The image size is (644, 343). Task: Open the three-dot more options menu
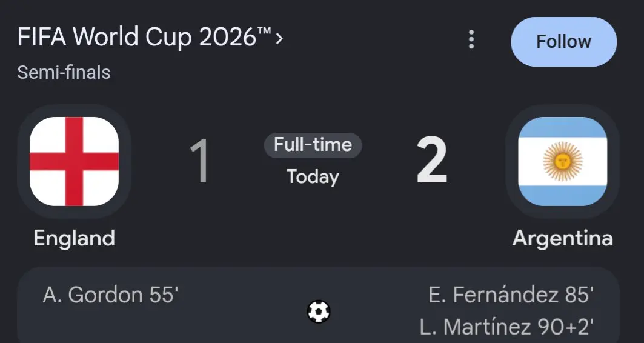click(471, 39)
